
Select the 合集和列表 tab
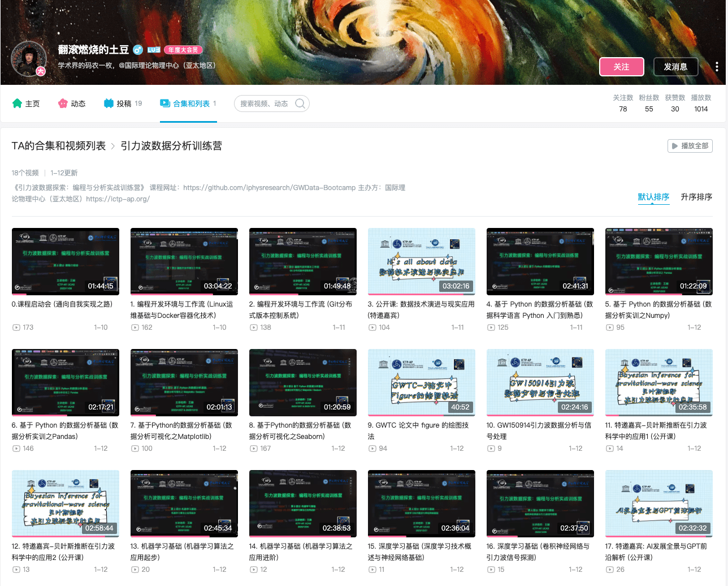point(188,104)
